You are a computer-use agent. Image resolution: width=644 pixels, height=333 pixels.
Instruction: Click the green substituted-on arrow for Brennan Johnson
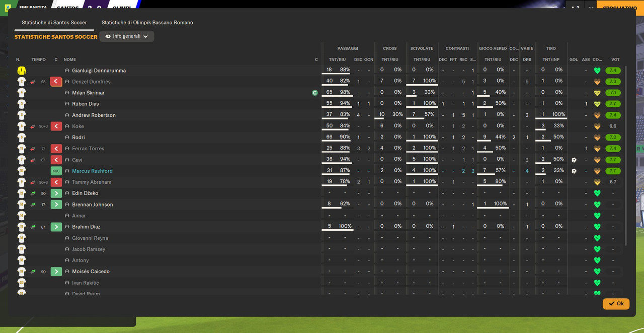click(x=56, y=205)
